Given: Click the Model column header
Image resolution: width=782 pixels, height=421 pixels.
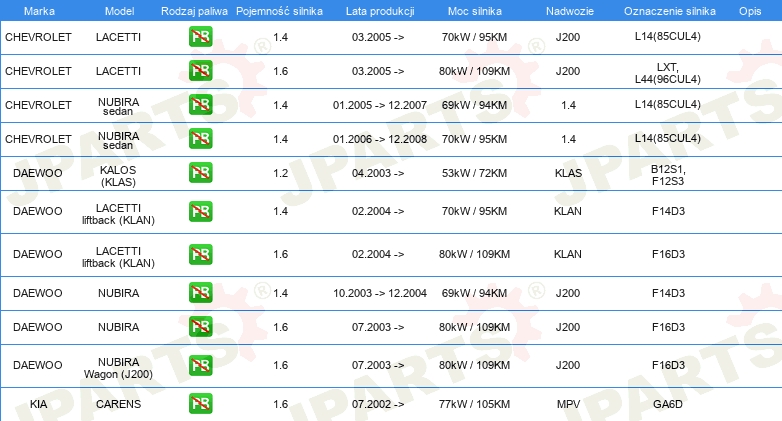Looking at the screenshot, I should 119,11.
